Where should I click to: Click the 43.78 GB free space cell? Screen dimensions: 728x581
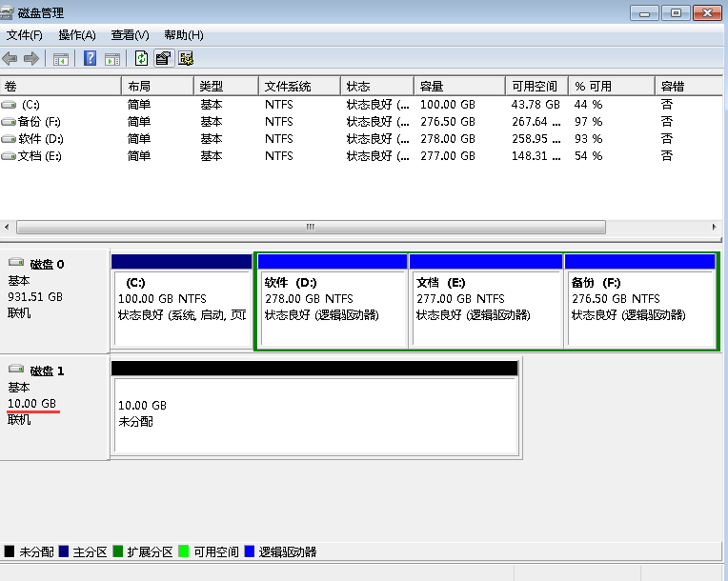536,105
